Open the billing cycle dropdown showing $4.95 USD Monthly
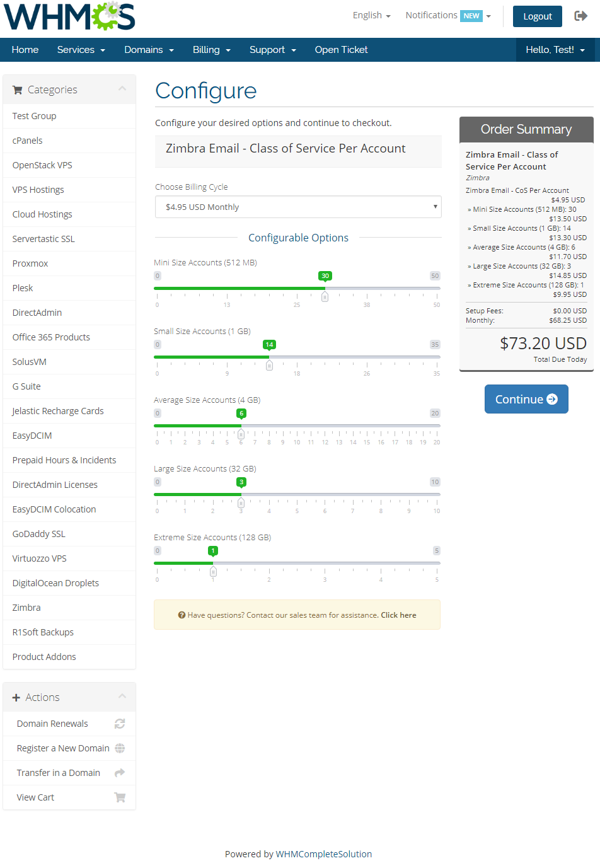The image size is (600, 868). [x=298, y=207]
